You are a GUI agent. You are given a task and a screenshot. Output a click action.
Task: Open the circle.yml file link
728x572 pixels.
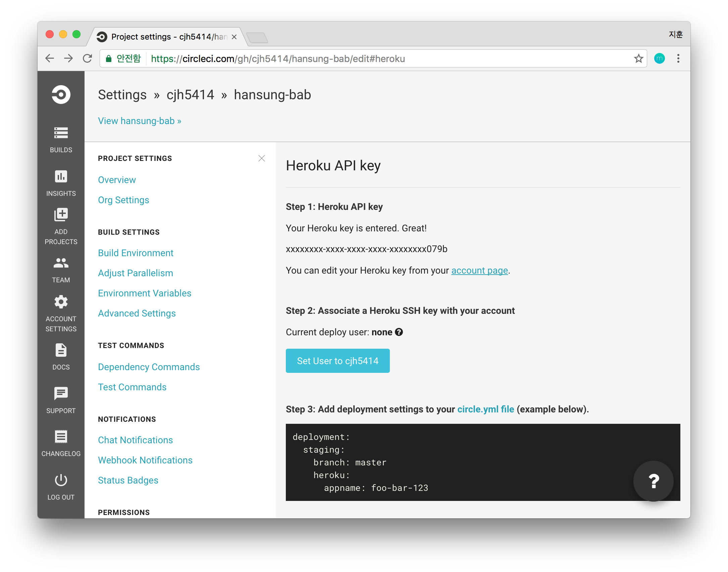[x=485, y=409]
